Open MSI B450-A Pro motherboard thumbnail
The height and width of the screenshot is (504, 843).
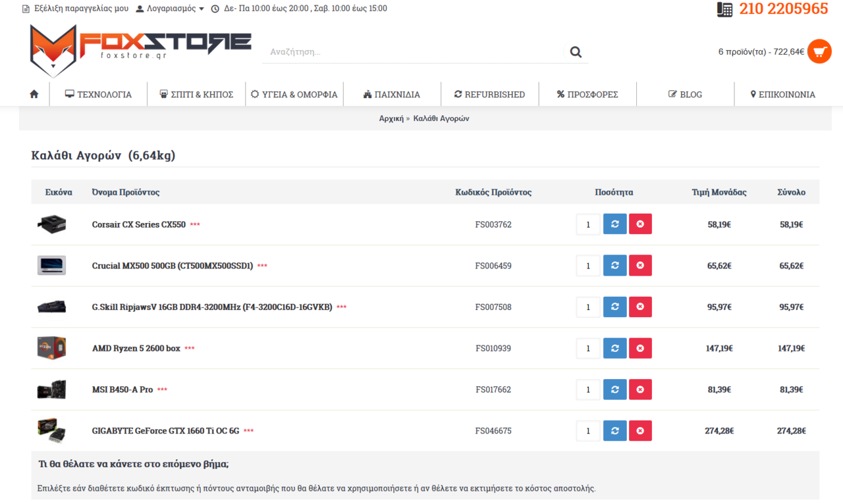(51, 390)
